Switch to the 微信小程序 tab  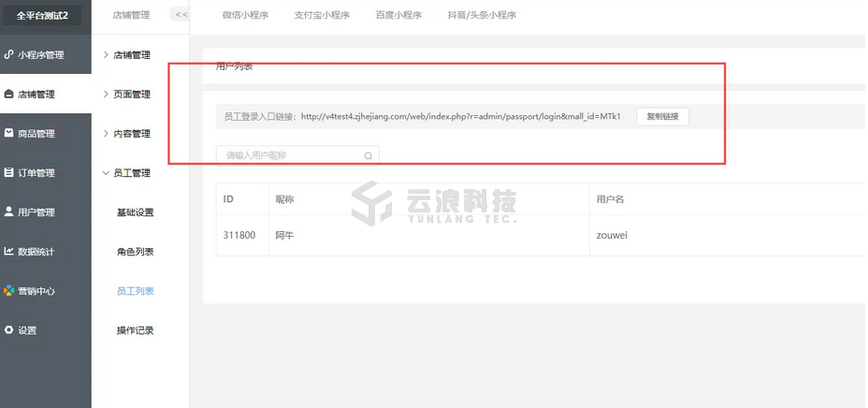coord(247,15)
